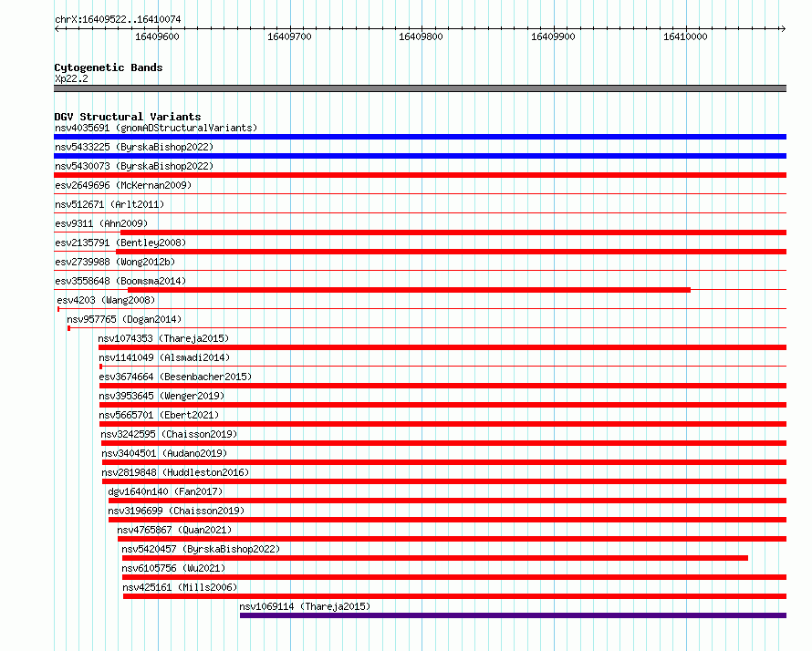Select nsv3196699 Chaisson2019 label
Image resolution: width=812 pixels, height=651 pixels.
tap(176, 511)
